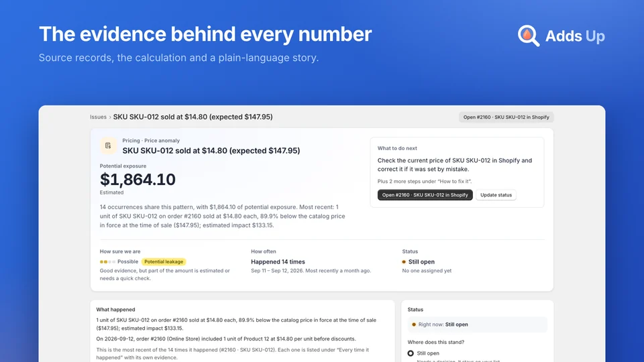
Task: Click the breadcrumb title SKU SKU-012 sold at $14.80
Action: point(193,117)
